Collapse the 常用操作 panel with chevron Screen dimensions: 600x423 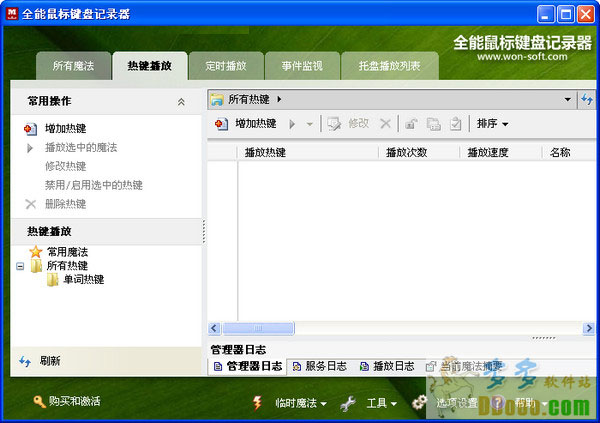pos(181,102)
